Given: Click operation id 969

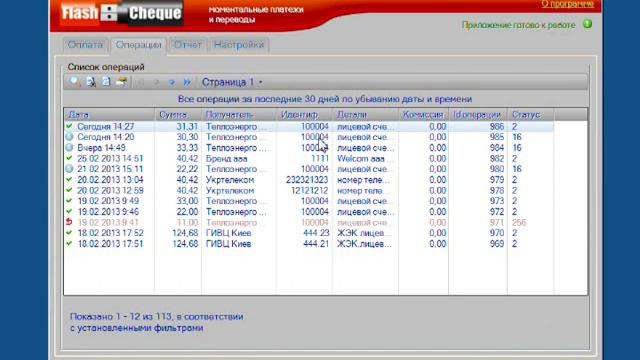Looking at the screenshot, I should (497, 244).
